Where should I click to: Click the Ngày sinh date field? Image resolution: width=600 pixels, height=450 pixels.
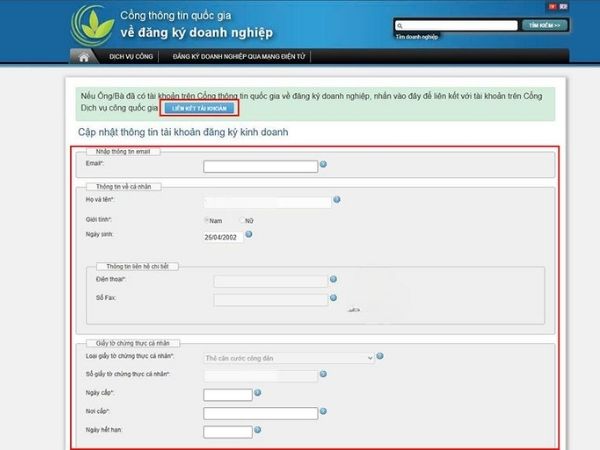click(223, 237)
